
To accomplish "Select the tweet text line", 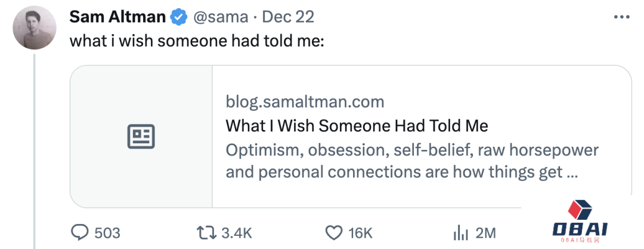I will (x=197, y=41).
